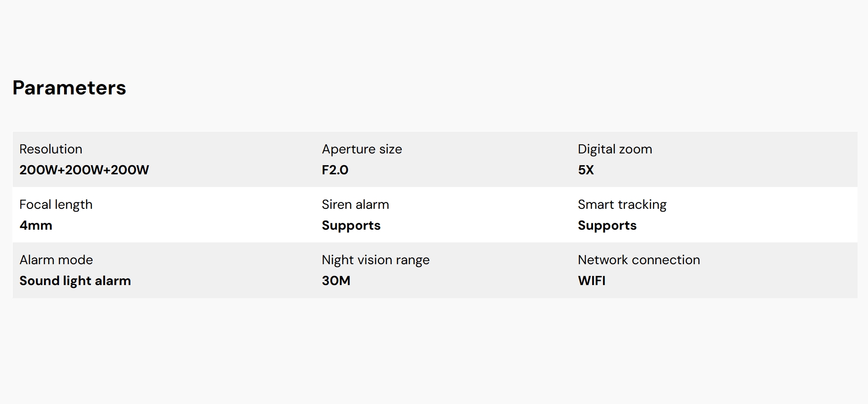This screenshot has width=868, height=404.
Task: Click the Siren alarm label
Action: point(355,204)
